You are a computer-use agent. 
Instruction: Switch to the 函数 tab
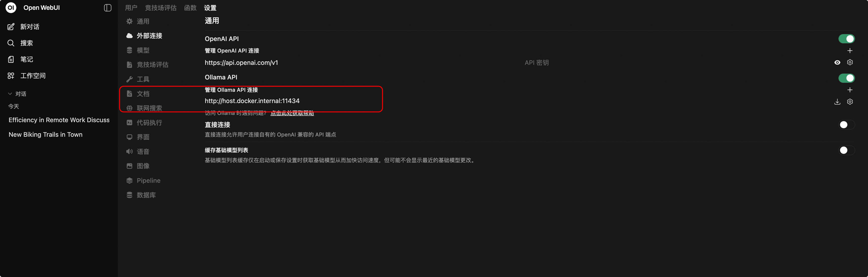190,8
